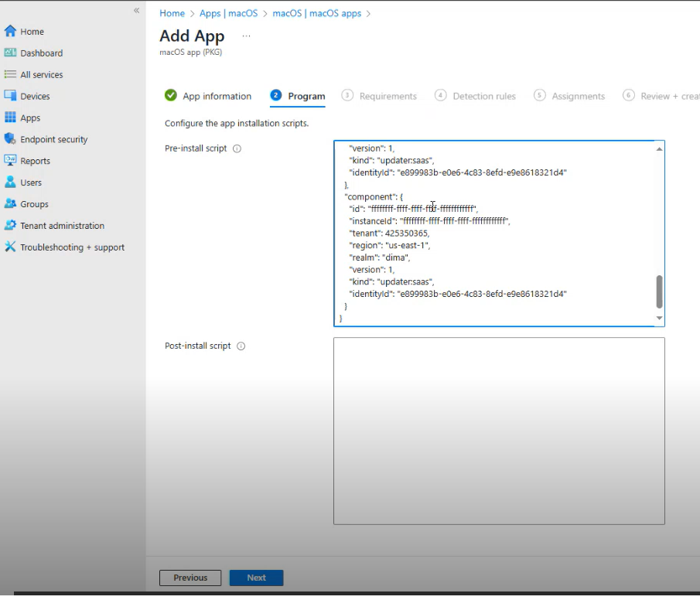The height and width of the screenshot is (600, 700).
Task: Click the step 6 Review circle icon
Action: coord(629,95)
